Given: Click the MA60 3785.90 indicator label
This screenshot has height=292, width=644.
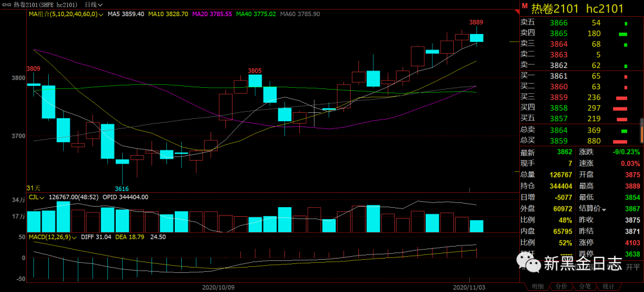Looking at the screenshot, I should tap(300, 14).
